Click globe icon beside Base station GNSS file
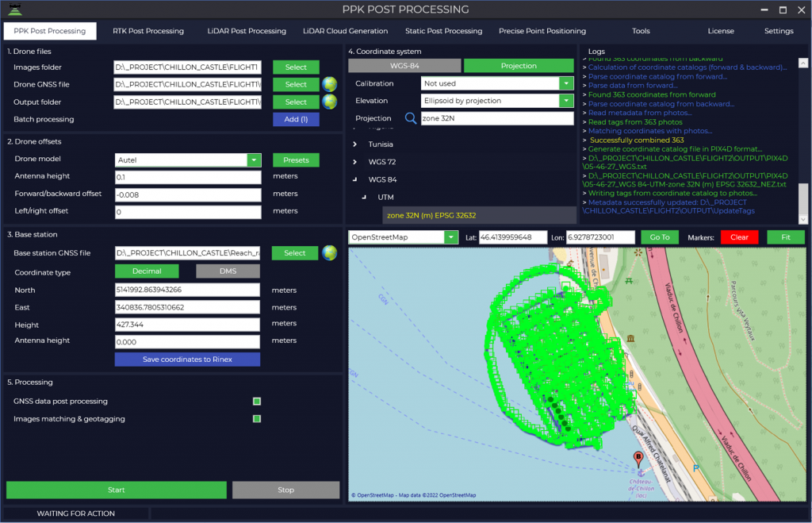 (x=329, y=252)
